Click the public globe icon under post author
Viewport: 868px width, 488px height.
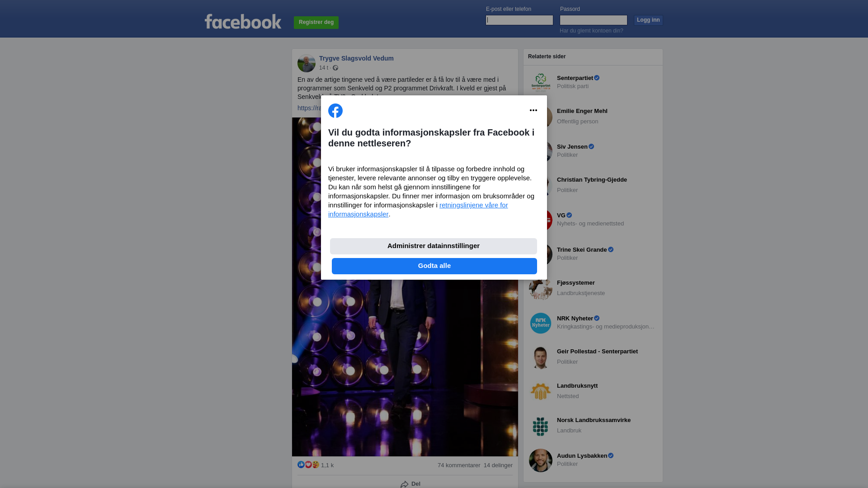(x=335, y=68)
